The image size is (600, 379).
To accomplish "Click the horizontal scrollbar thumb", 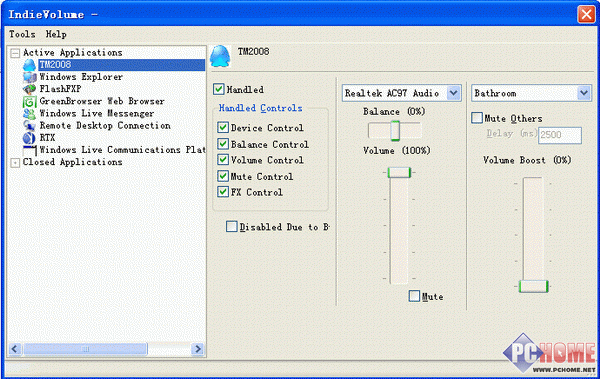I will point(85,349).
